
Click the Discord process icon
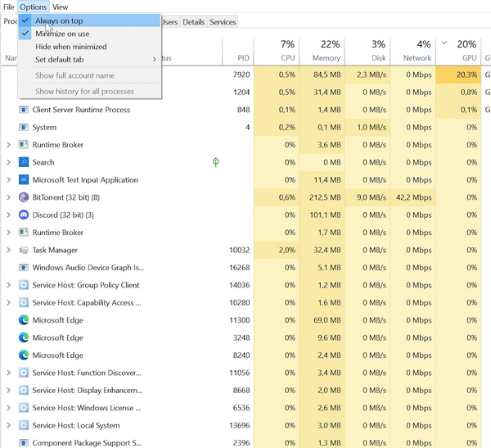pos(24,215)
